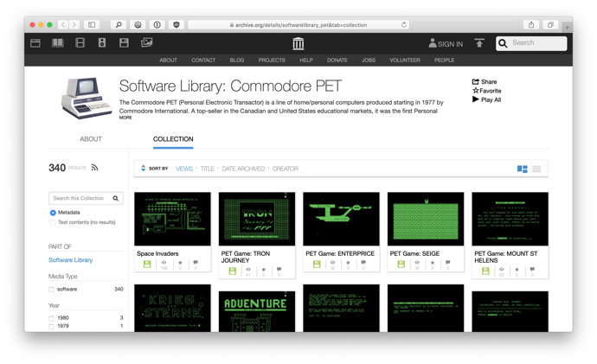Switch to the ABOUT tab
Screen dimensions: 597x364
coord(91,139)
